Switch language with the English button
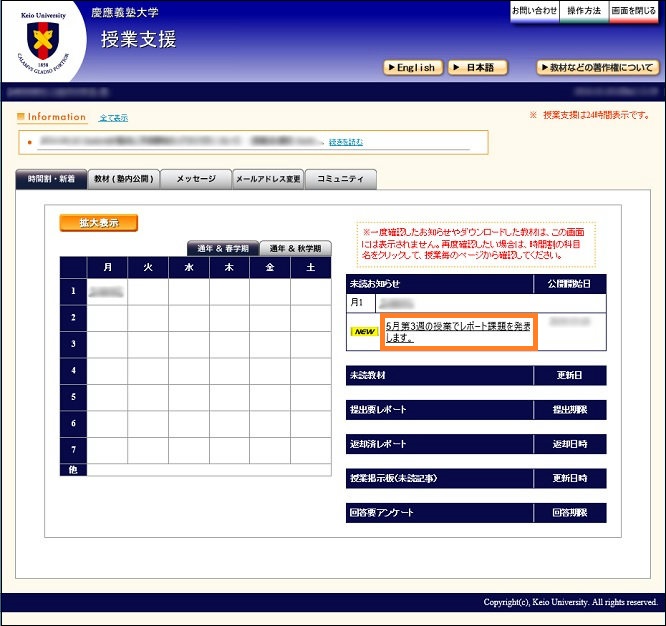 pos(411,68)
